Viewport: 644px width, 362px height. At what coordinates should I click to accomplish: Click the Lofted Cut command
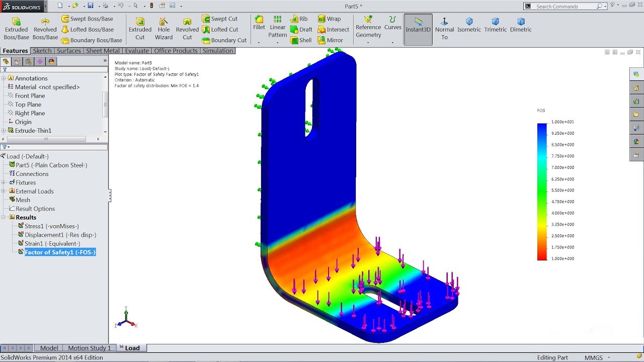220,29
